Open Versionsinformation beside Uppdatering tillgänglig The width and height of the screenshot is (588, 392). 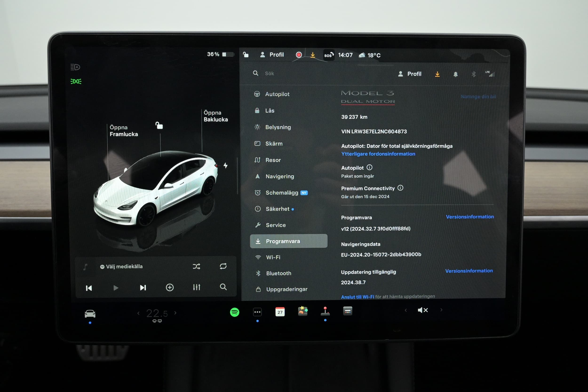[469, 271]
